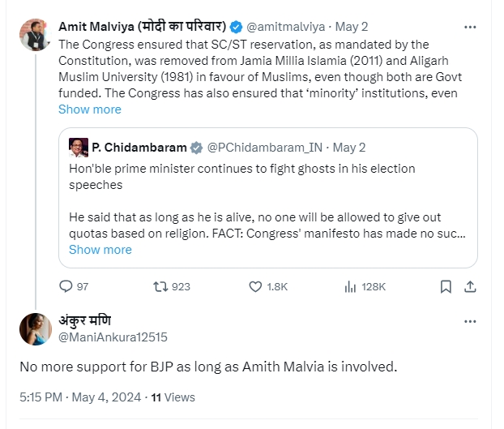Open अंकुर मणि's profile avatar
Viewport: 504px width, 429px height.
(x=36, y=328)
